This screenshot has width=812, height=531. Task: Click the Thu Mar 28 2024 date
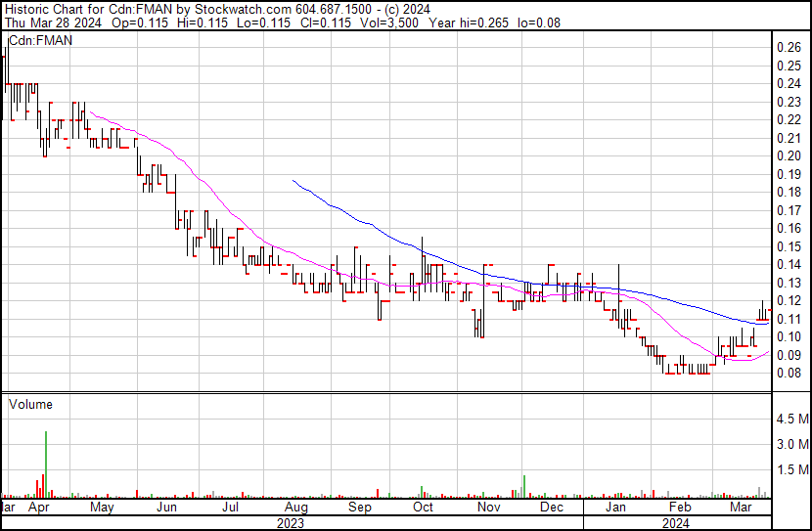(x=54, y=22)
